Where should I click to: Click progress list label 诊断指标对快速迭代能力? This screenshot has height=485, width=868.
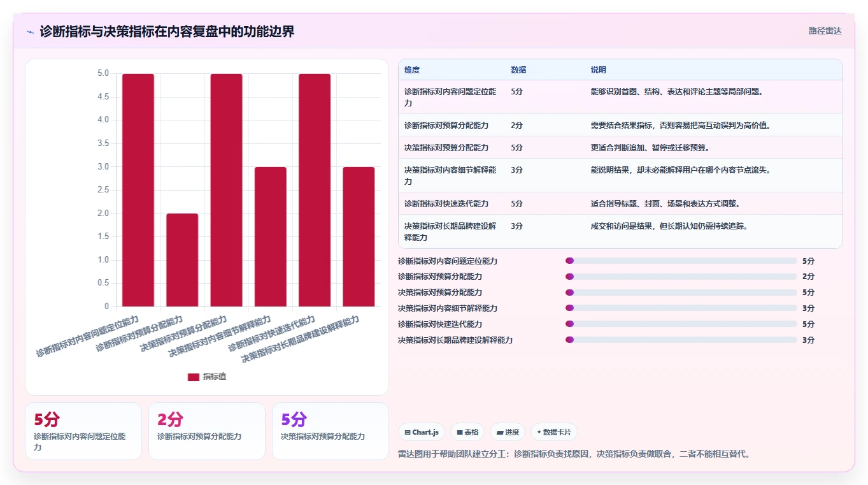tap(440, 324)
